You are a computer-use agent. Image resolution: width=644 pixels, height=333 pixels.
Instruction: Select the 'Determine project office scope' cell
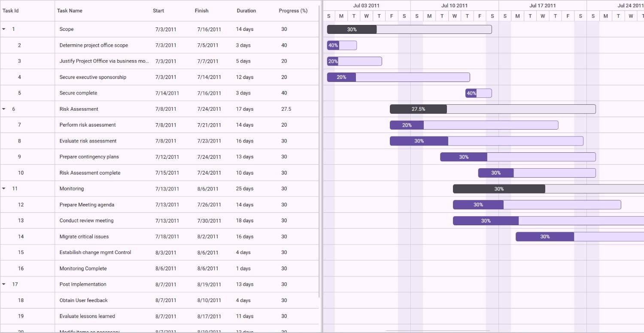(103, 45)
